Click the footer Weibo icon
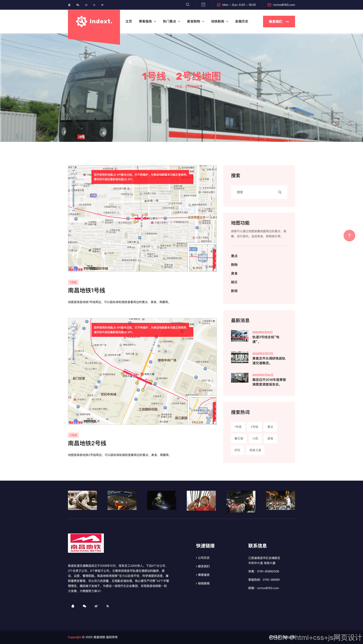The width and height of the screenshot is (363, 644). click(x=96, y=606)
